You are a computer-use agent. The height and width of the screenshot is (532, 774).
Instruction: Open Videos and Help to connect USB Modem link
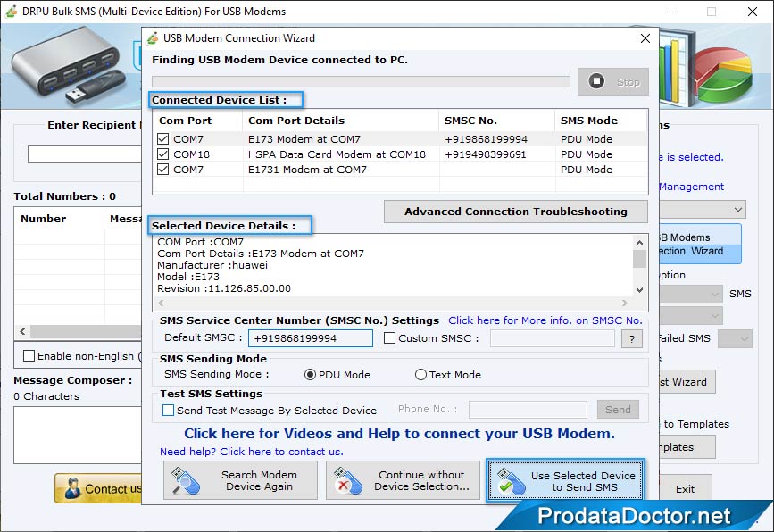[399, 433]
